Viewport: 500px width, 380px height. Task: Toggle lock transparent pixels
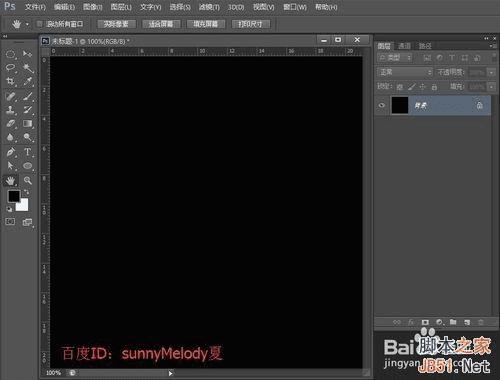[400, 87]
